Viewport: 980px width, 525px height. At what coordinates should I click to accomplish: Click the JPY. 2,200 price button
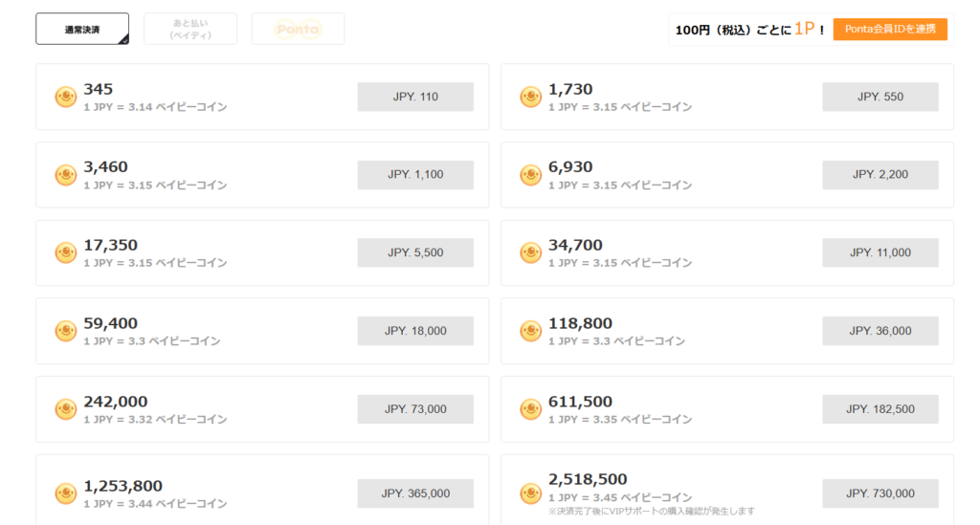pos(880,175)
